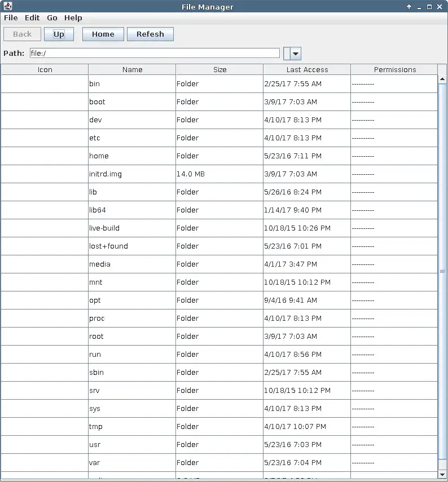The width and height of the screenshot is (448, 482).
Task: Click scrollbar down arrow
Action: (442, 474)
